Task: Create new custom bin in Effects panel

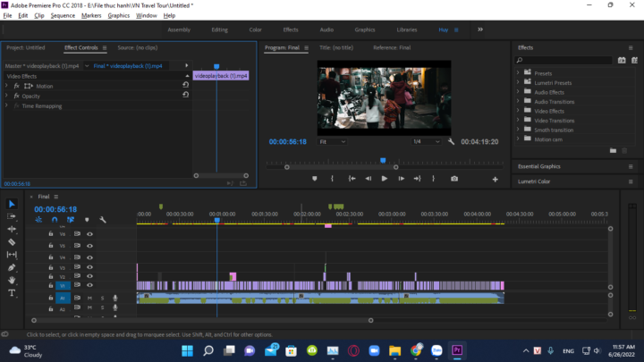Action: 613,151
